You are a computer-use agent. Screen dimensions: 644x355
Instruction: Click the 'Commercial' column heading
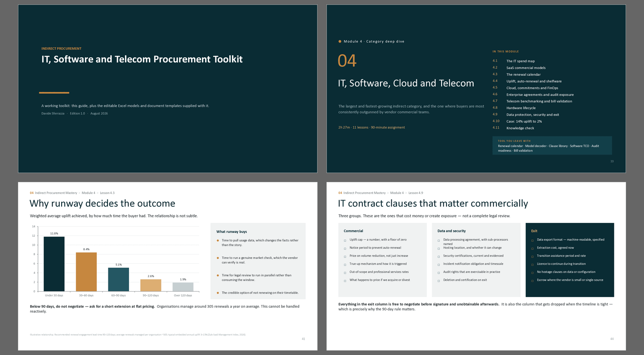[x=353, y=231]
